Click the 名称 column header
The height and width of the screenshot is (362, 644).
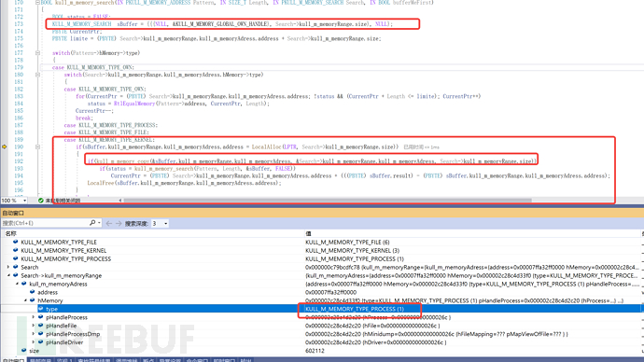pos(10,233)
